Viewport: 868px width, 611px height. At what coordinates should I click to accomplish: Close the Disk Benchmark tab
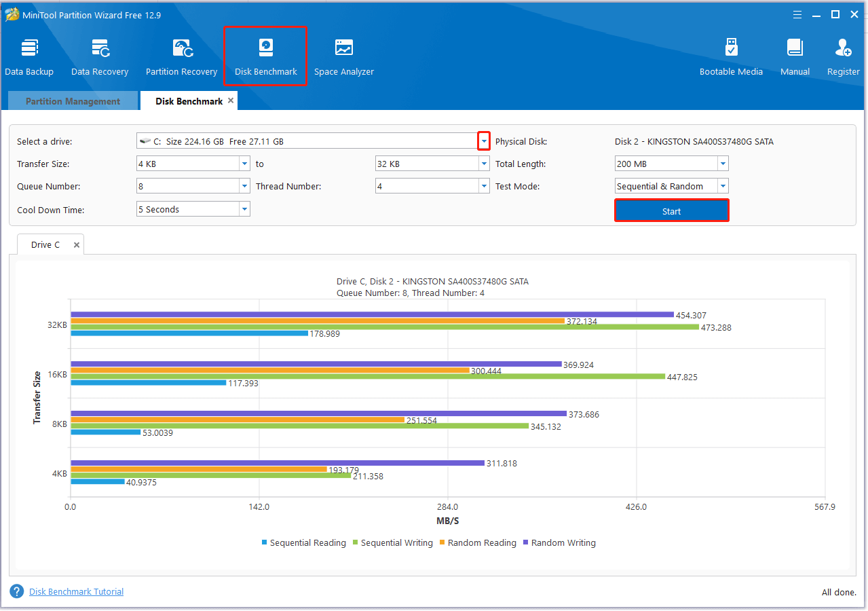[x=231, y=100]
